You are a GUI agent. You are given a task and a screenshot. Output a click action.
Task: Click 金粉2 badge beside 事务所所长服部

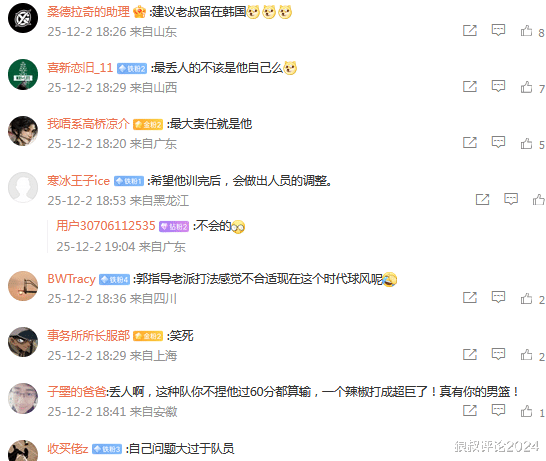click(x=148, y=336)
